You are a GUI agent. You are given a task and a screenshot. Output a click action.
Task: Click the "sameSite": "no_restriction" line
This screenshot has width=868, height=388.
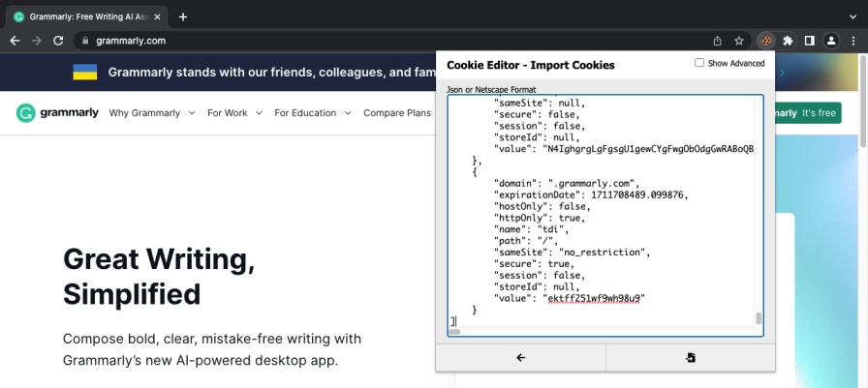point(572,253)
